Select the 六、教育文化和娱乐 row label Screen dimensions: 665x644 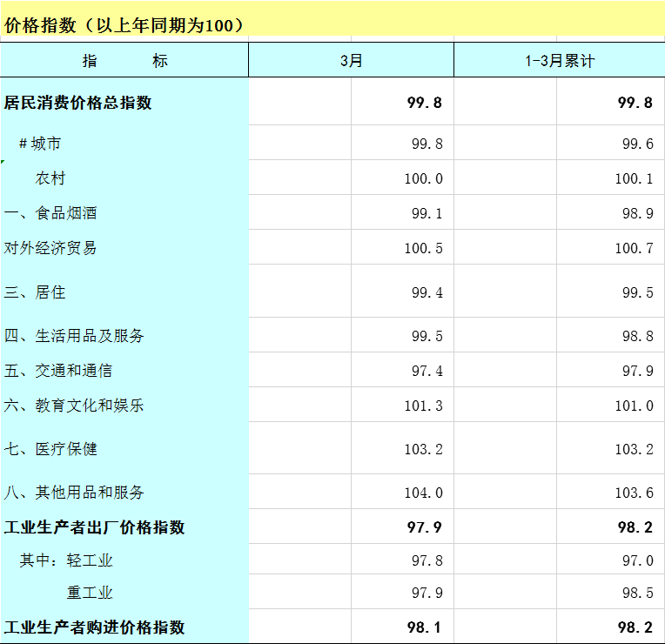pyautogui.click(x=74, y=406)
